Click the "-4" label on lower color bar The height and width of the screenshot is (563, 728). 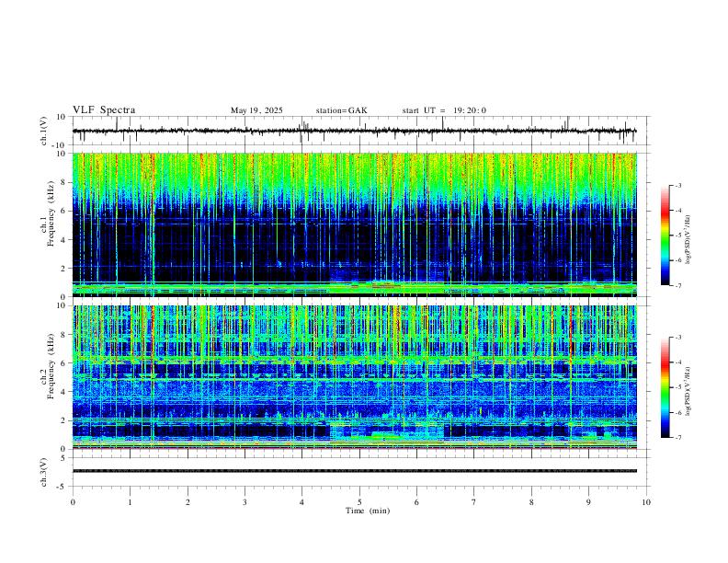point(677,362)
